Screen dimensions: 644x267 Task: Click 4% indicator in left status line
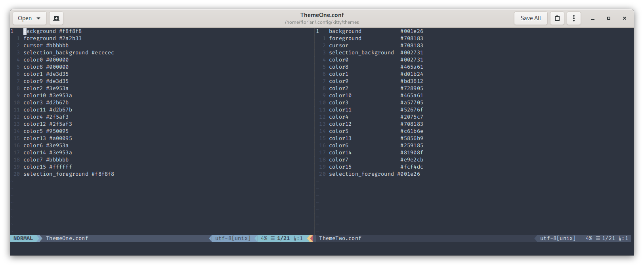point(264,238)
